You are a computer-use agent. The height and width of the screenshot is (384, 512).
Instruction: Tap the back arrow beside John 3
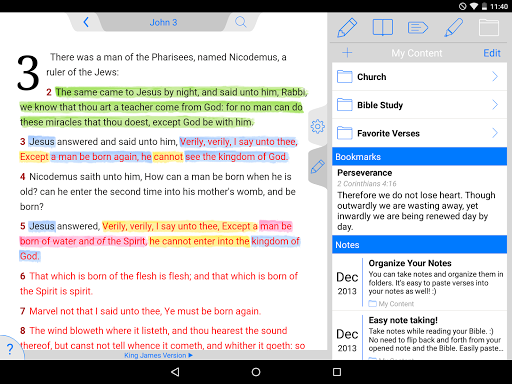(86, 22)
